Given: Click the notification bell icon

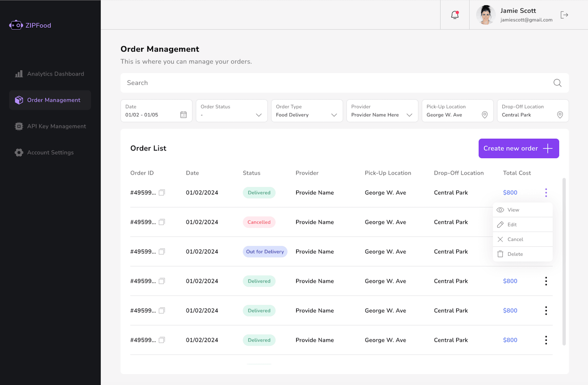Looking at the screenshot, I should (455, 15).
